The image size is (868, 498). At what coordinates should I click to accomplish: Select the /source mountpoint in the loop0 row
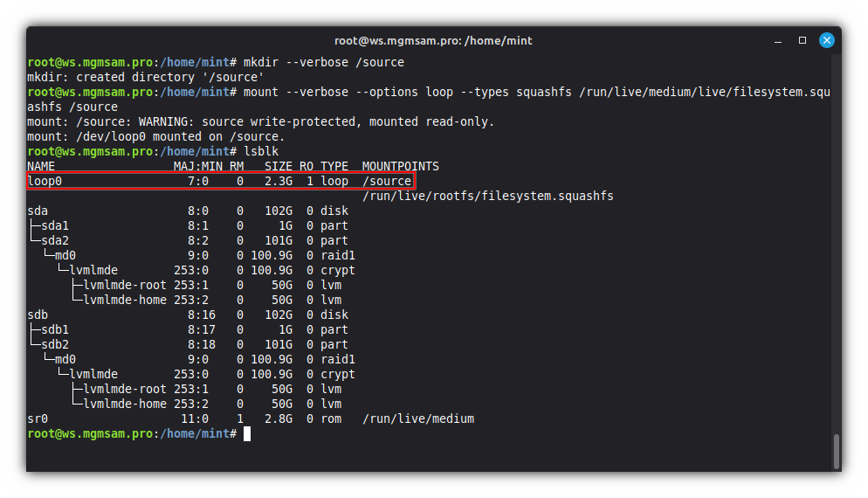tap(386, 182)
